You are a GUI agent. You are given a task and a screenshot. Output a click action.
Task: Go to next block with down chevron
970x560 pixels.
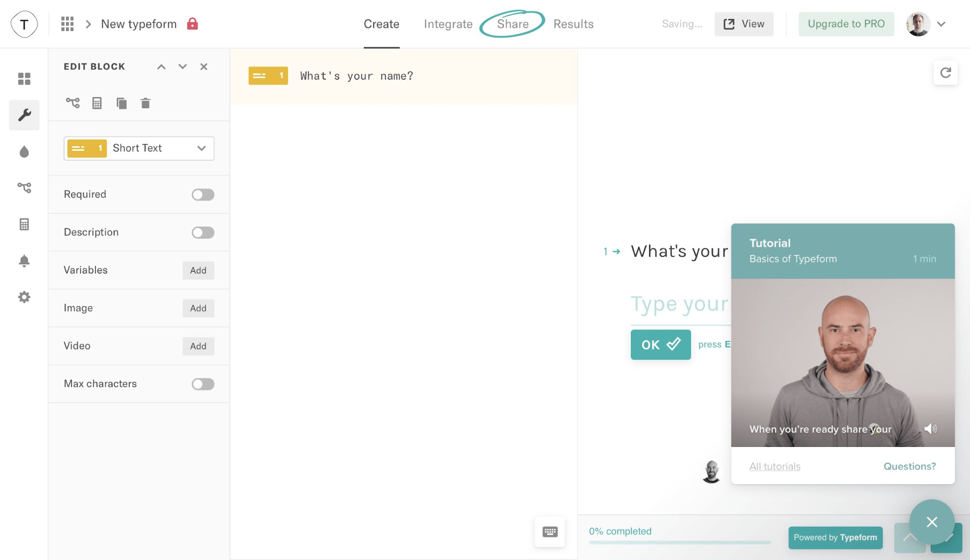pos(182,66)
